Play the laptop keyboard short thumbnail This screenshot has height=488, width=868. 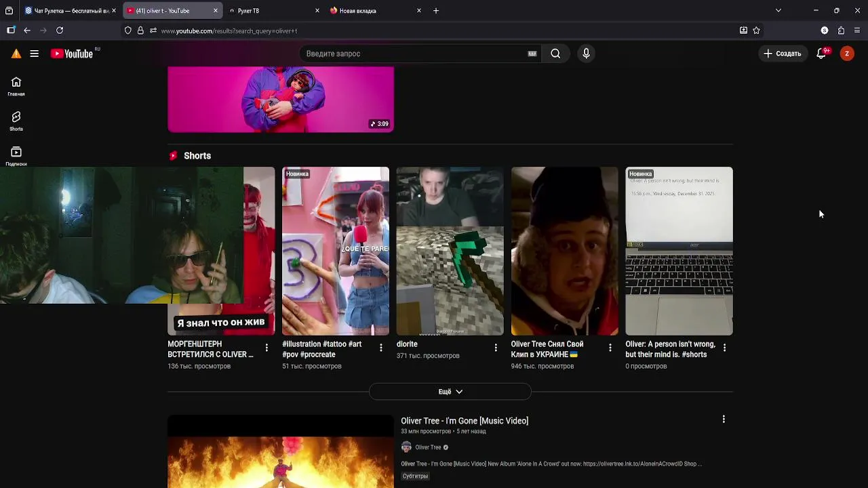[x=679, y=251]
